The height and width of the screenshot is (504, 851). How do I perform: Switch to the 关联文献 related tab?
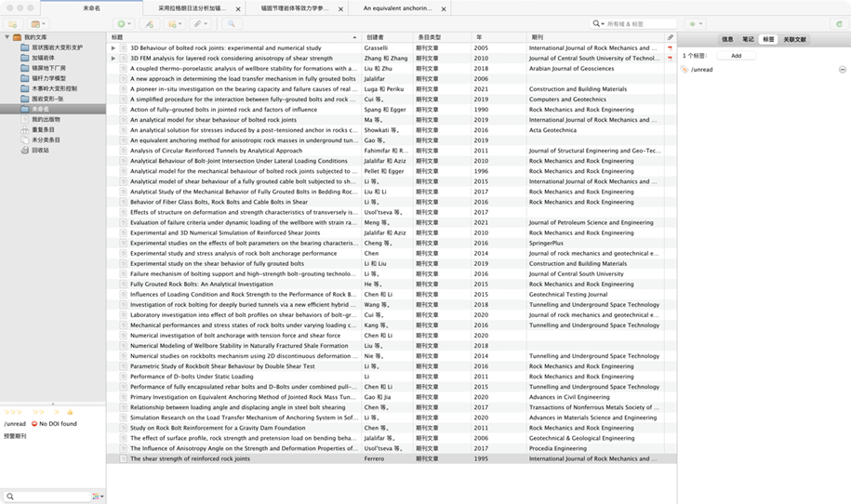click(794, 39)
